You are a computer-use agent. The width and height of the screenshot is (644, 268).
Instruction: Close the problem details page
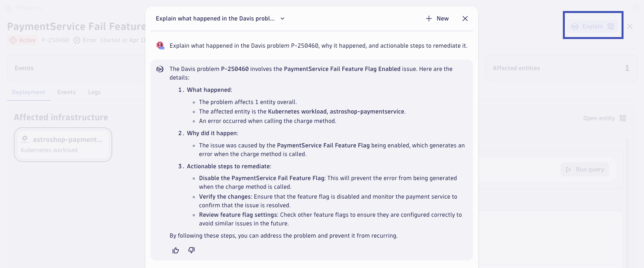630,26
